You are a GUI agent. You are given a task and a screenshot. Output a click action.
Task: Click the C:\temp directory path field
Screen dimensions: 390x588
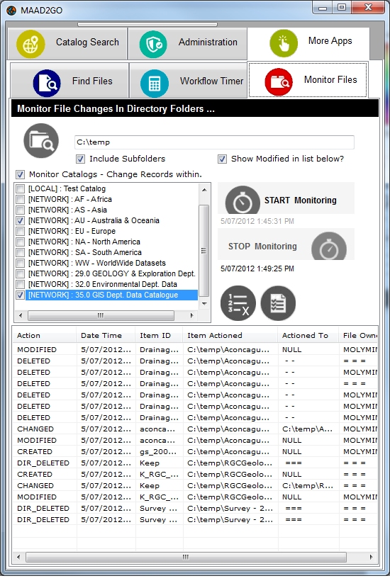[x=214, y=142]
